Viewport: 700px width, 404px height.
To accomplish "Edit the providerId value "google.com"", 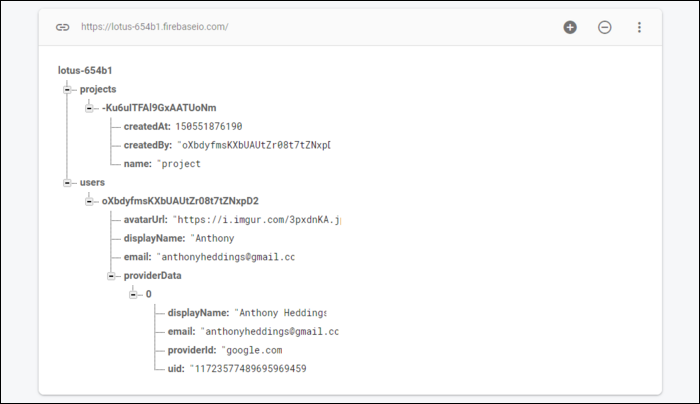I will click(x=252, y=350).
